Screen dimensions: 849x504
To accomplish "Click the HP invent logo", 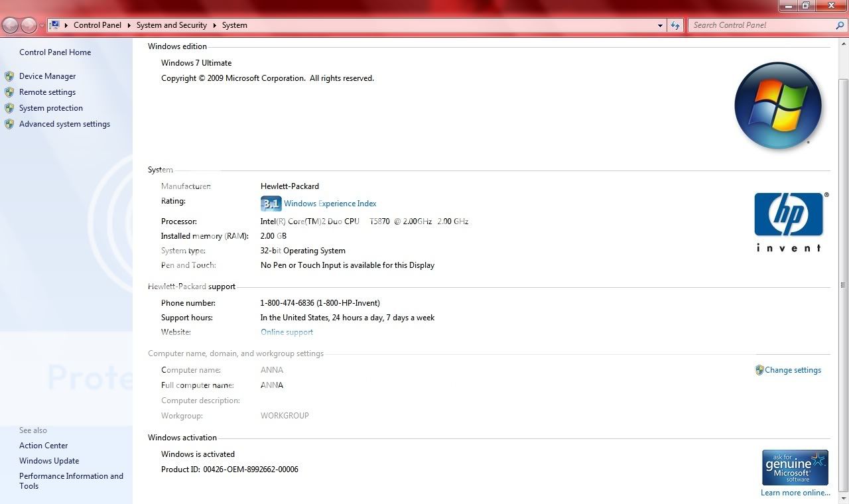I will point(789,222).
